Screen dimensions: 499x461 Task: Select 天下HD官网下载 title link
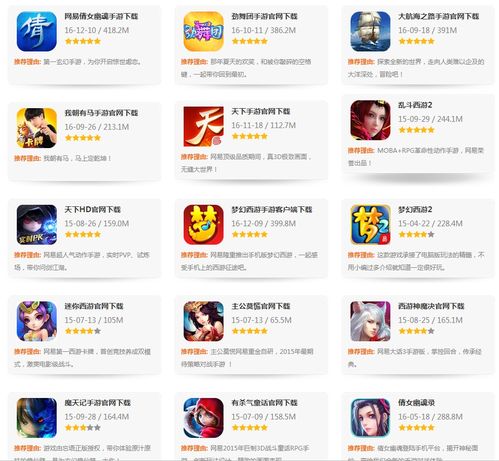pyautogui.click(x=92, y=210)
